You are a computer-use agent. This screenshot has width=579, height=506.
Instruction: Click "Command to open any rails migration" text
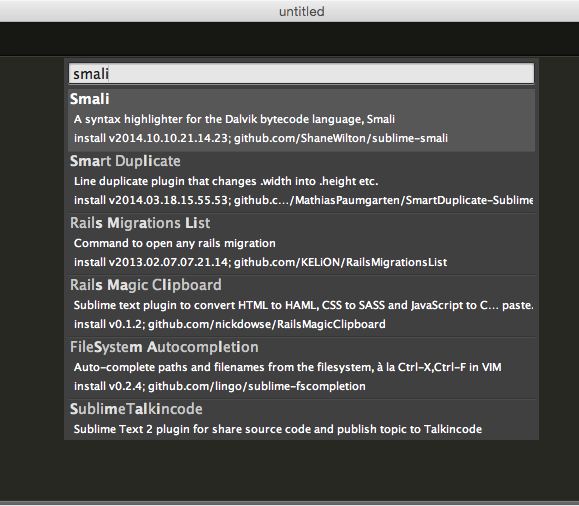click(x=175, y=243)
